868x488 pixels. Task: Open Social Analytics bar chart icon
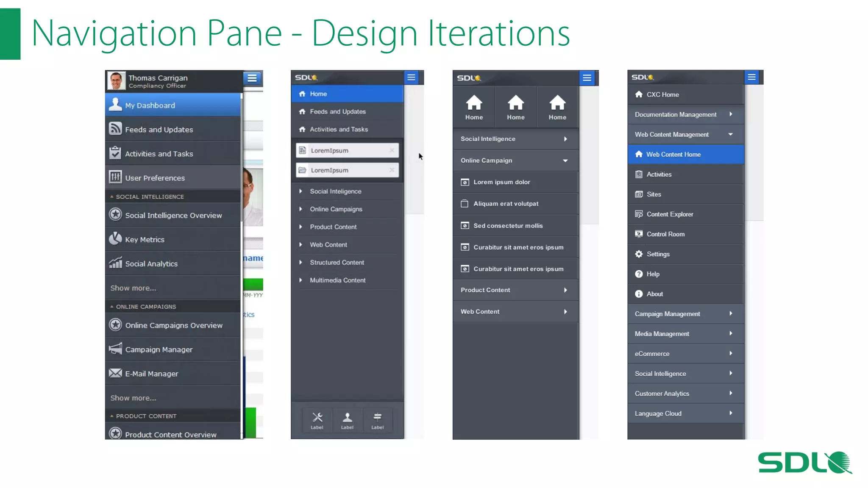point(115,263)
